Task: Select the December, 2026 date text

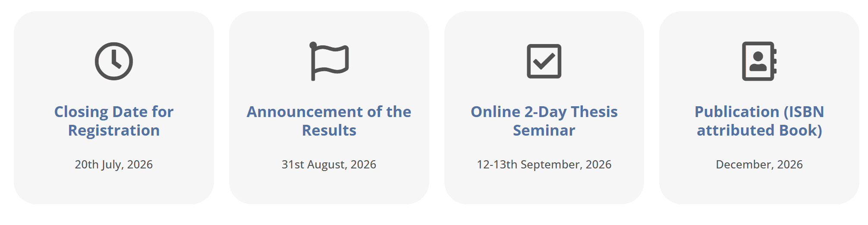Action: tap(759, 165)
